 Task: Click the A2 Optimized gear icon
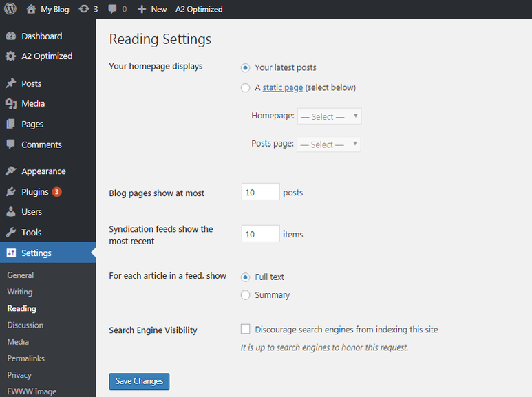pos(10,56)
